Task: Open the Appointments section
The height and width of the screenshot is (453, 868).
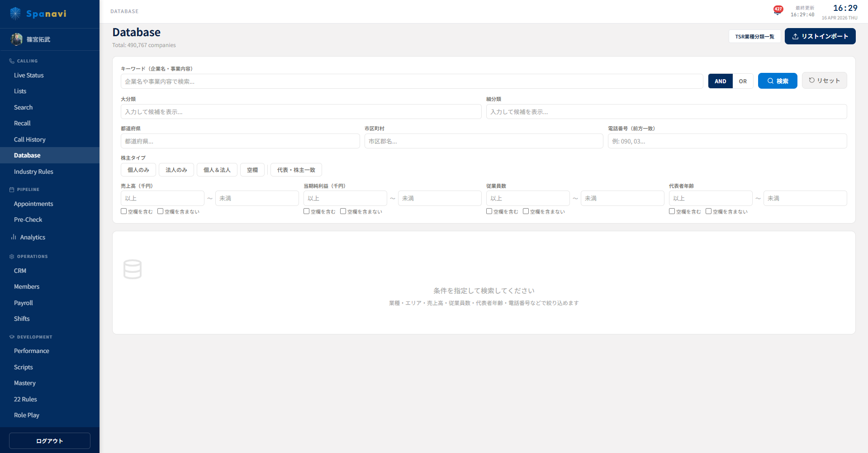Action: 33,204
